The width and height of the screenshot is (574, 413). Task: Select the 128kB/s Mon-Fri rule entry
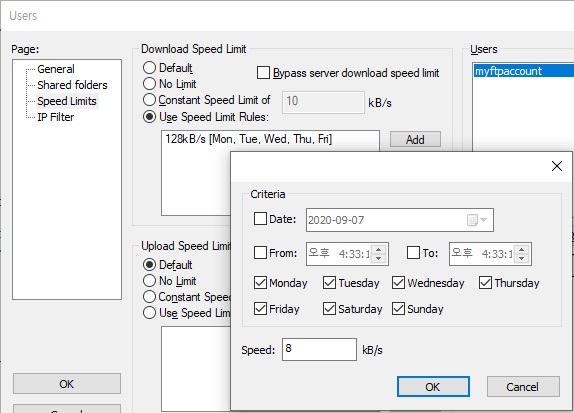point(249,139)
